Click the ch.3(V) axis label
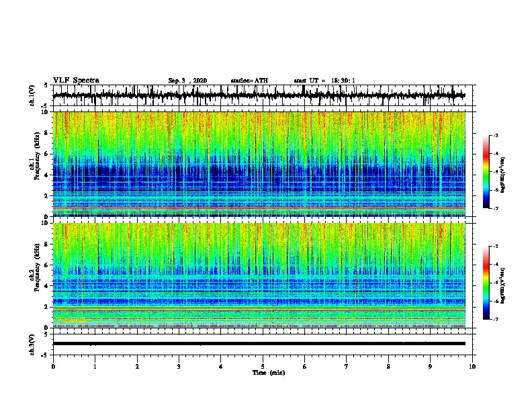 tap(32, 345)
